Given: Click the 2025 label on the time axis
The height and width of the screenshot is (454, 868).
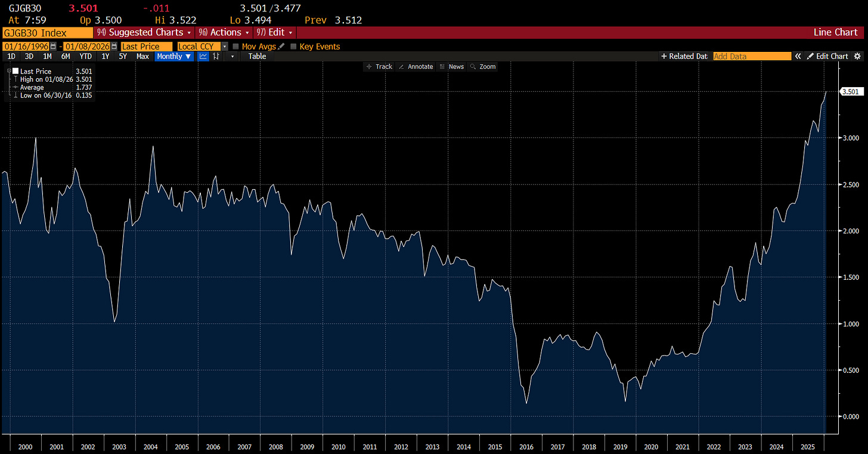Looking at the screenshot, I should tap(808, 447).
